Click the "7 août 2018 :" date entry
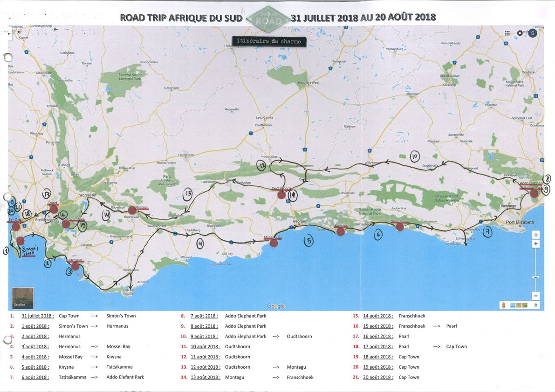Image resolution: width=555 pixels, height=392 pixels. tap(204, 316)
